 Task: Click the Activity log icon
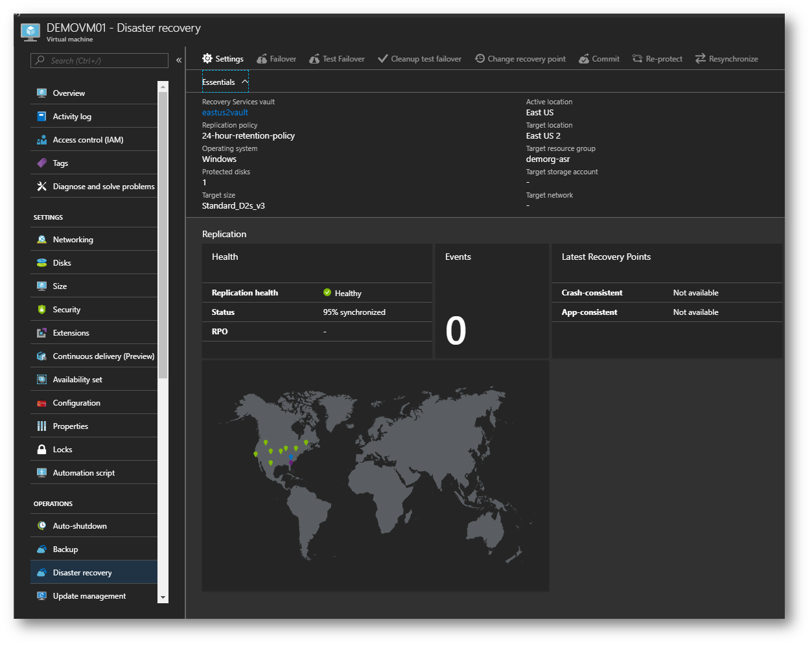[41, 116]
